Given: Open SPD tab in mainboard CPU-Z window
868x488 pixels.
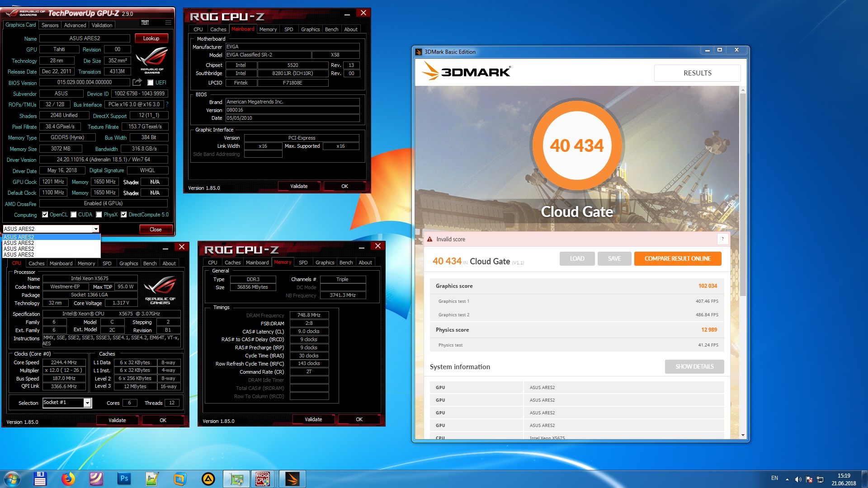Looking at the screenshot, I should 288,29.
